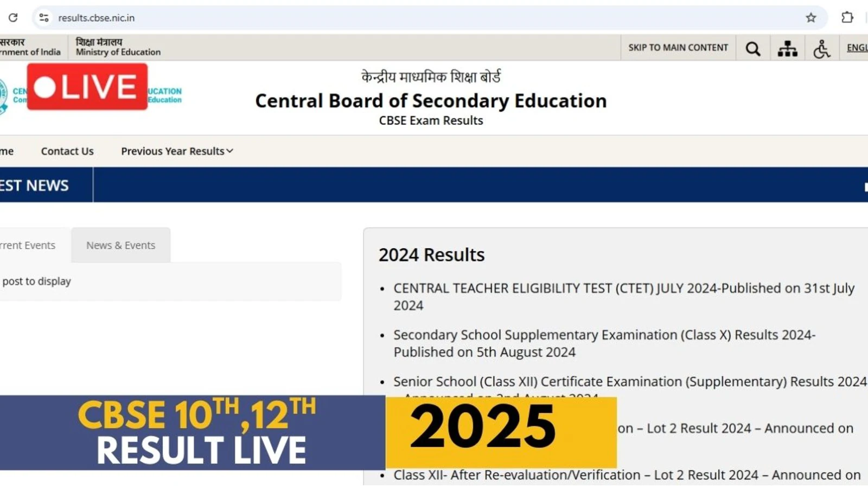Click Skip To Main Content

(678, 48)
